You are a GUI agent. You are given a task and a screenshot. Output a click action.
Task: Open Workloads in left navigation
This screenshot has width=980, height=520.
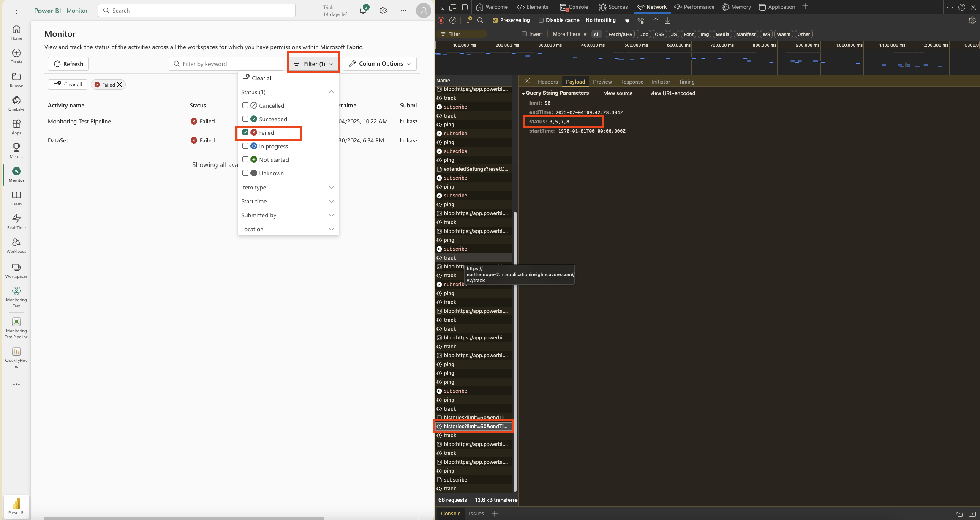(16, 245)
